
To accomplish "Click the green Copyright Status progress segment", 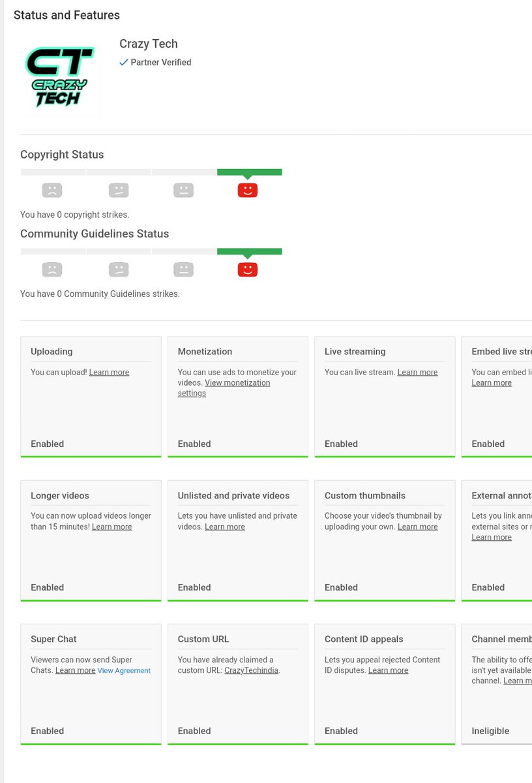I will point(250,172).
